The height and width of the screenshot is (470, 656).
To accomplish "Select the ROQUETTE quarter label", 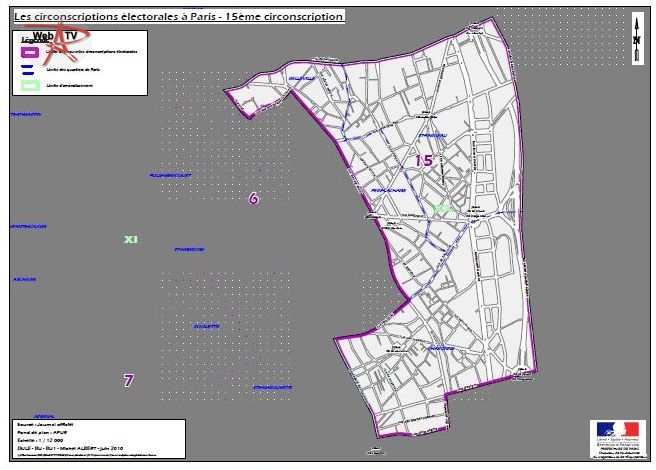I will (207, 326).
